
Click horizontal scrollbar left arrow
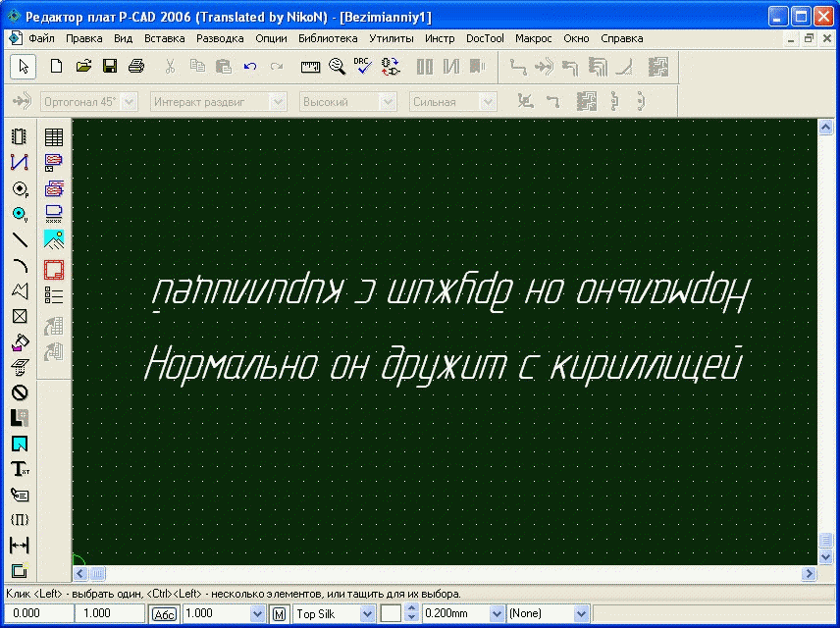[x=80, y=574]
